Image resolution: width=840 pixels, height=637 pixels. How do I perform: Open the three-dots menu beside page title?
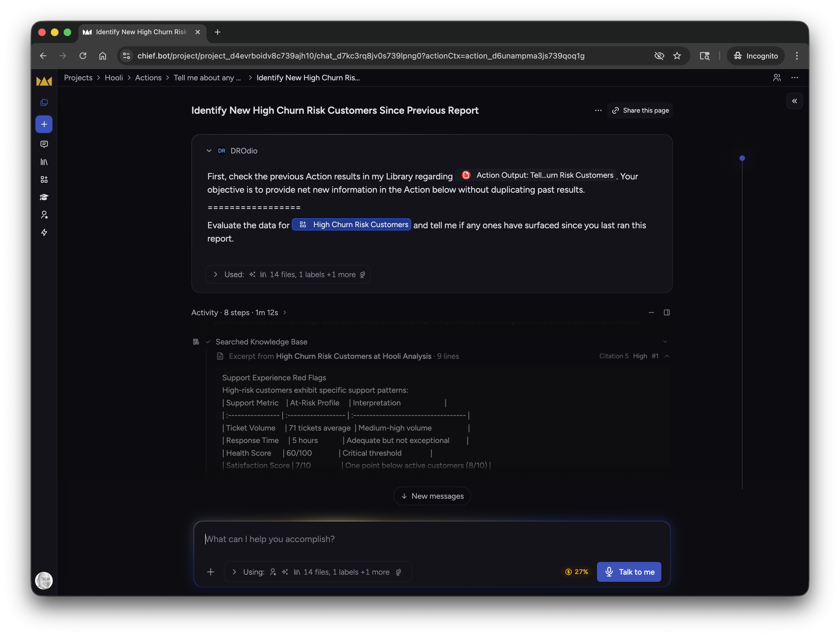point(598,110)
